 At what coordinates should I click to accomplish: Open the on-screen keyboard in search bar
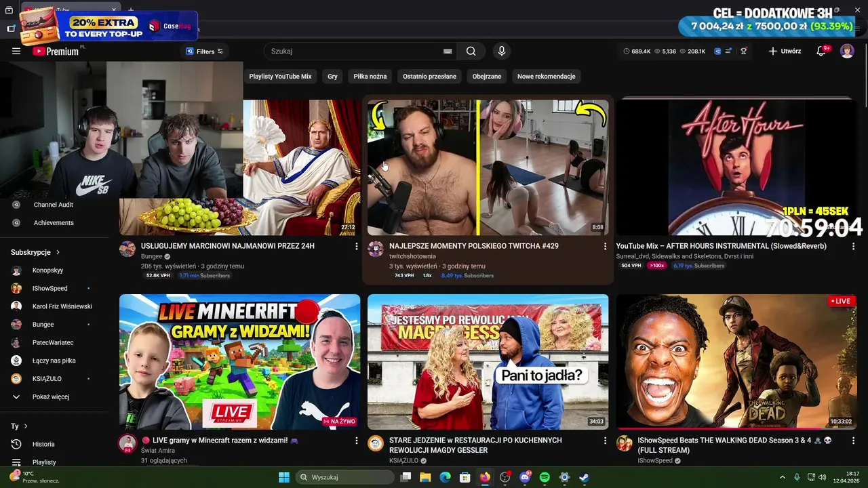pos(448,51)
